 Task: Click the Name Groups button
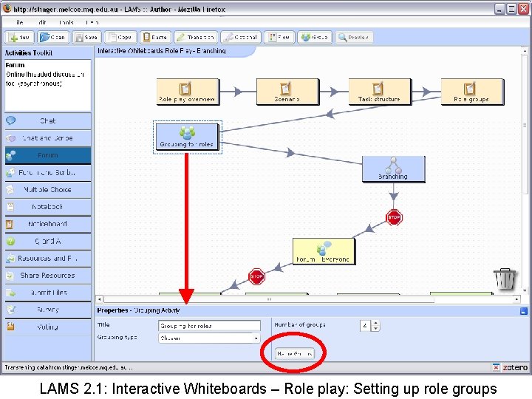point(295,353)
